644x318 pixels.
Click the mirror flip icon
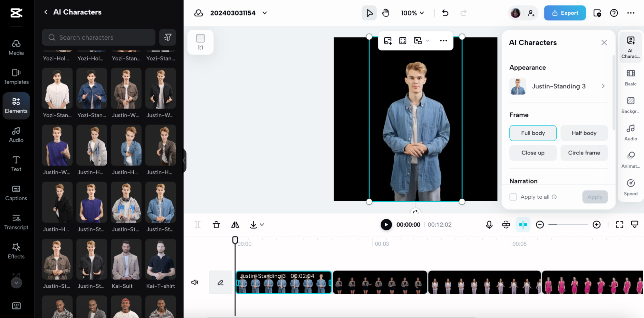click(x=235, y=225)
